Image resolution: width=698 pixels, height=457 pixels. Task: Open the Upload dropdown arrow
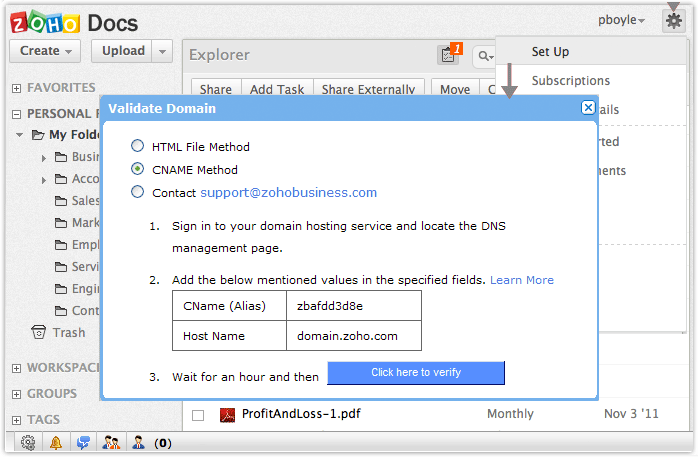pos(162,51)
